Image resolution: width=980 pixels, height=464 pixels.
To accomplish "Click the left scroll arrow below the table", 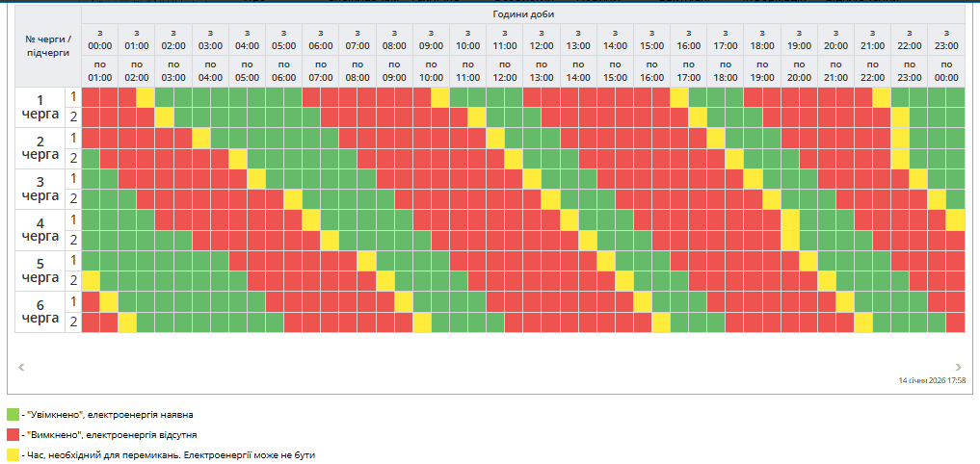I will [21, 367].
